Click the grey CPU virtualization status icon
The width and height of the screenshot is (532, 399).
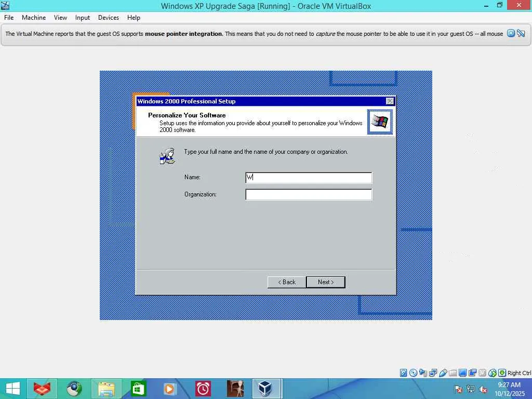click(x=482, y=373)
